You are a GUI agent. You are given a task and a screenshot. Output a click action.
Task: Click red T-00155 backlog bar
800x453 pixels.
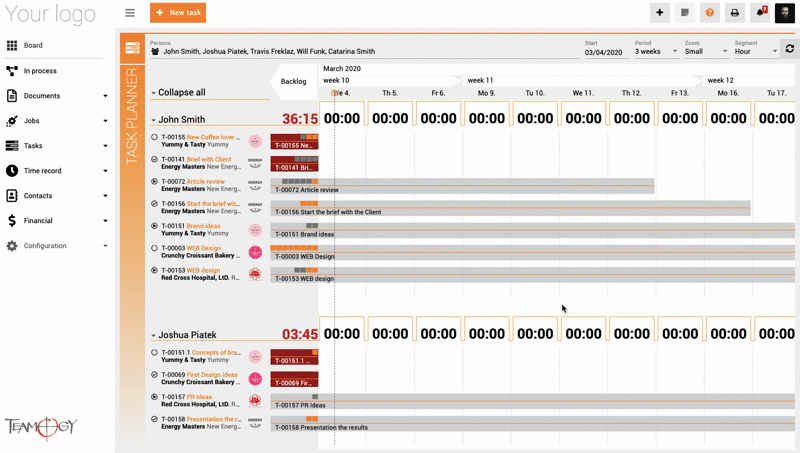click(x=294, y=141)
